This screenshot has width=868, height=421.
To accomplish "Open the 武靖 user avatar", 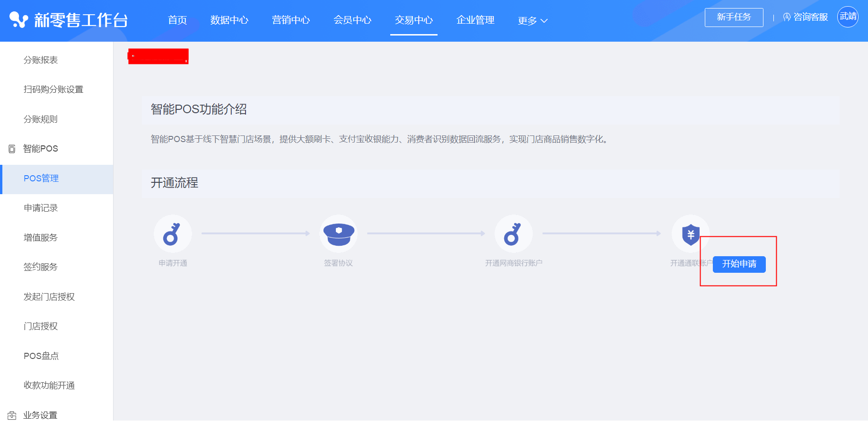I will 848,17.
